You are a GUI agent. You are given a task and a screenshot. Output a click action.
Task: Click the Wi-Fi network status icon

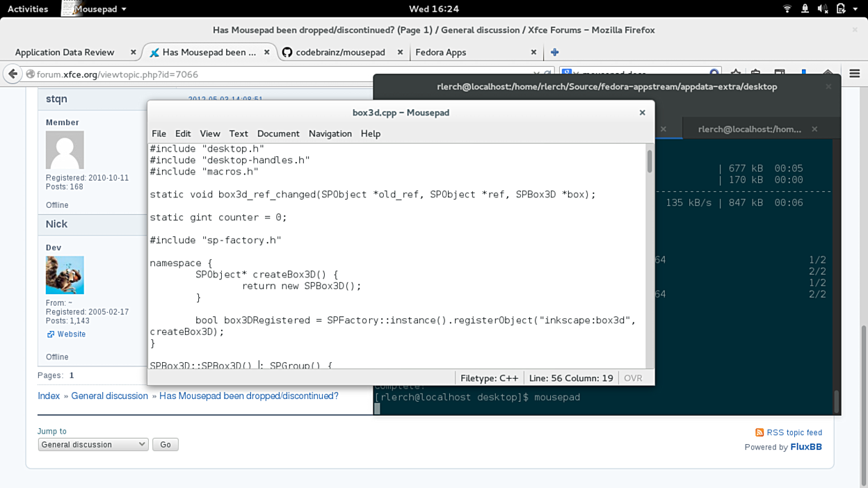787,9
